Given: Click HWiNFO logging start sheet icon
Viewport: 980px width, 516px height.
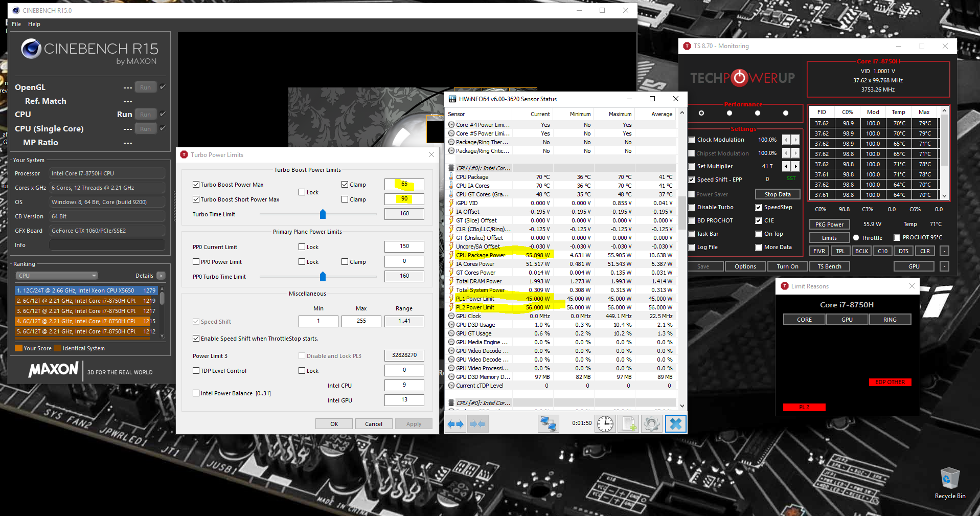Looking at the screenshot, I should 628,424.
